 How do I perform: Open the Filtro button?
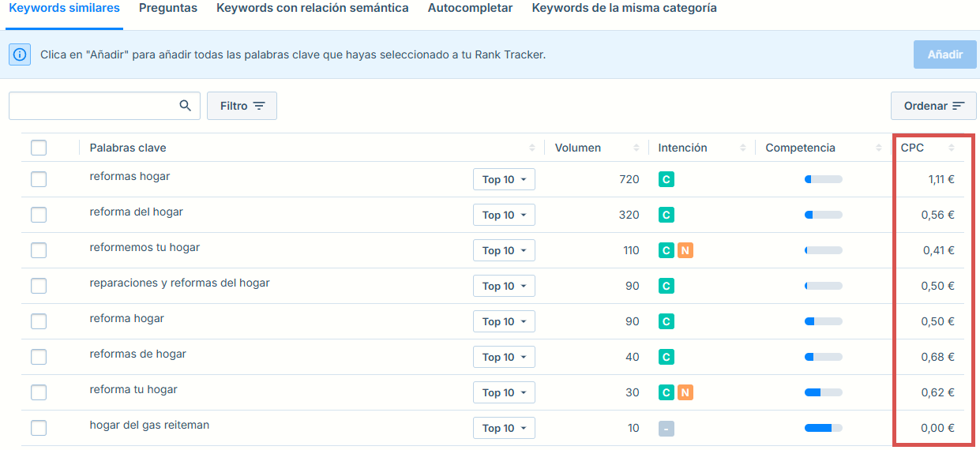(x=242, y=106)
